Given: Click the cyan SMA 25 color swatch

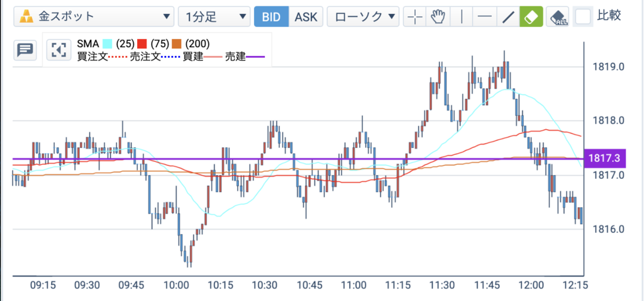Looking at the screenshot, I should [108, 43].
